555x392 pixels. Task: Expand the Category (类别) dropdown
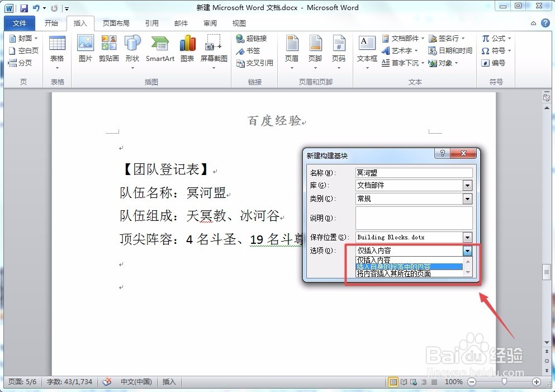coord(467,199)
